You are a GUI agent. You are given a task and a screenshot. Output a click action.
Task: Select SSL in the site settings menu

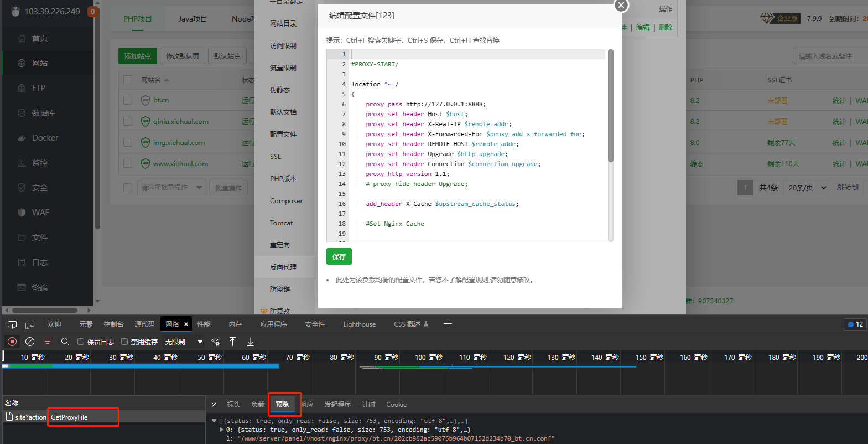[276, 156]
